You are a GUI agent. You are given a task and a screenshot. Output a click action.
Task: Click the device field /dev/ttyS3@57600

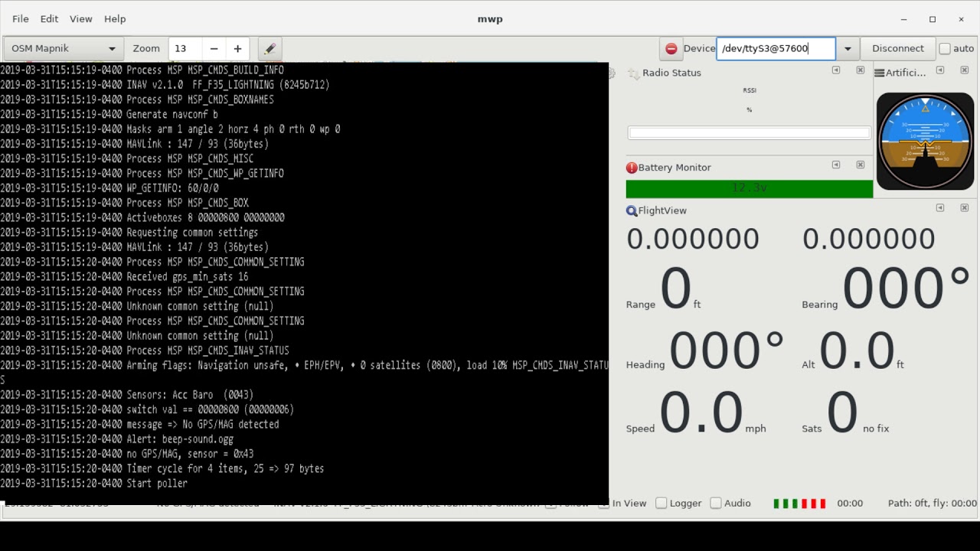point(776,48)
